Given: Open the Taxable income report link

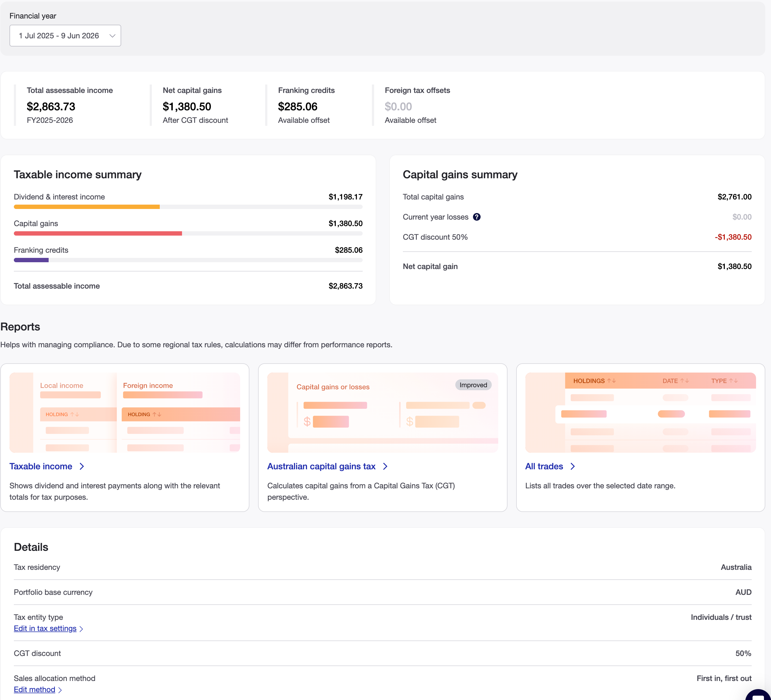Looking at the screenshot, I should tap(41, 466).
